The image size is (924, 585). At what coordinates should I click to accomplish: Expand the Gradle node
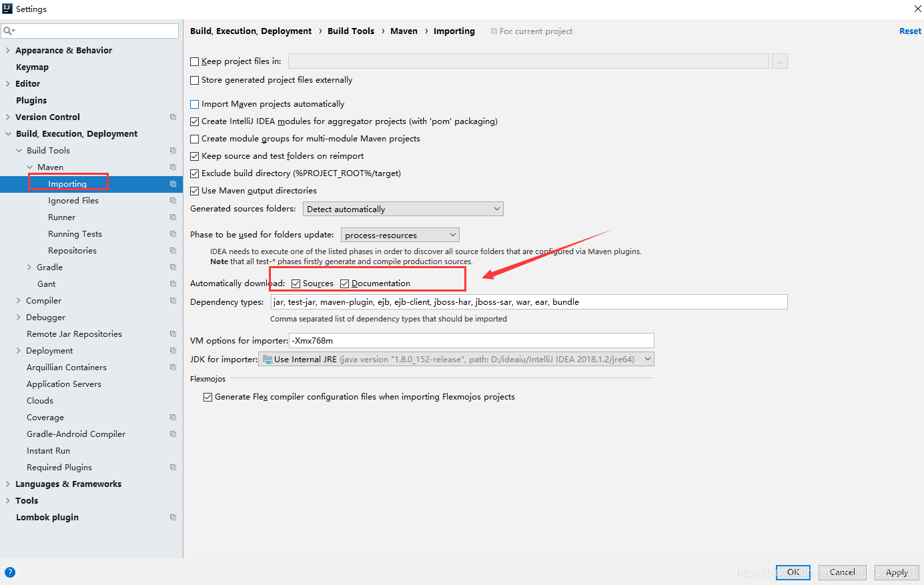[29, 267]
